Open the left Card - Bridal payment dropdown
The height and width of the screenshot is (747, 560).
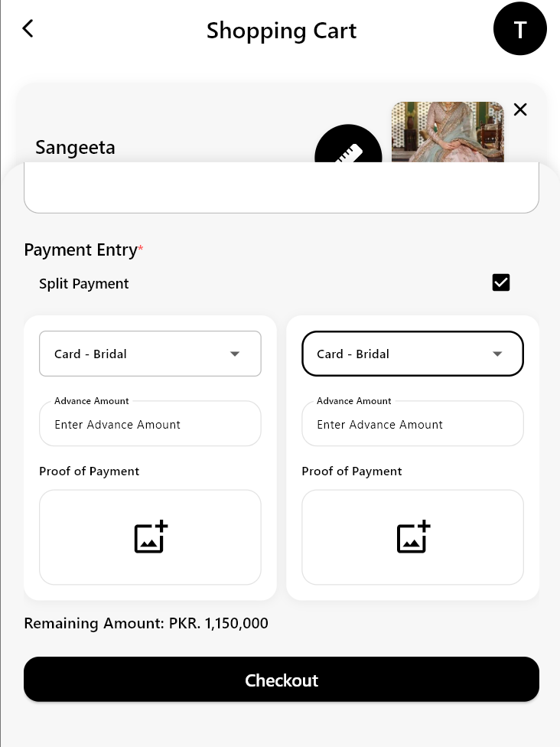tap(150, 354)
